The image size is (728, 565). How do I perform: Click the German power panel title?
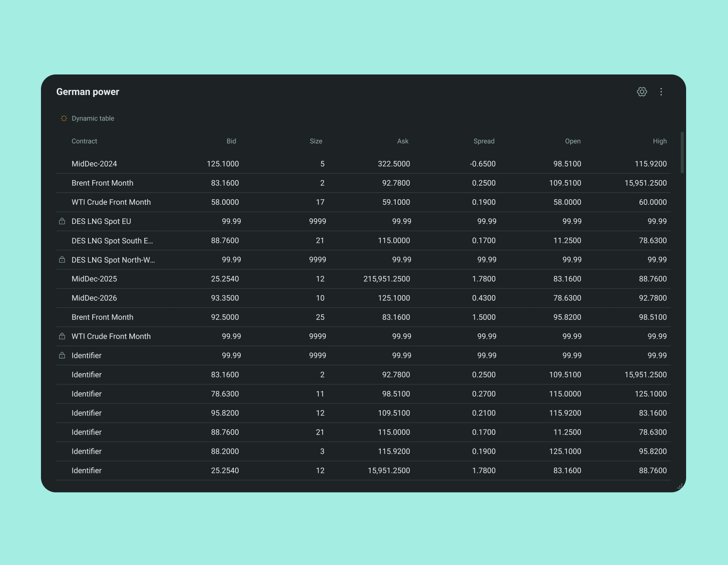88,92
